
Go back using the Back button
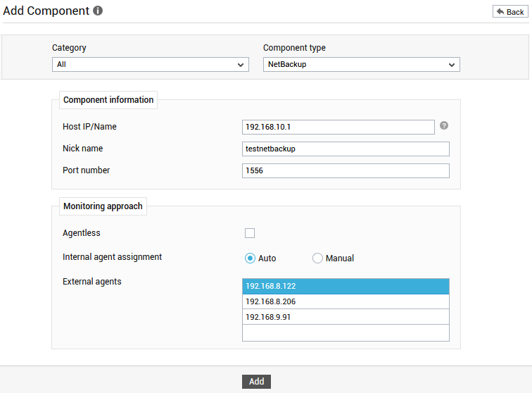click(x=510, y=11)
